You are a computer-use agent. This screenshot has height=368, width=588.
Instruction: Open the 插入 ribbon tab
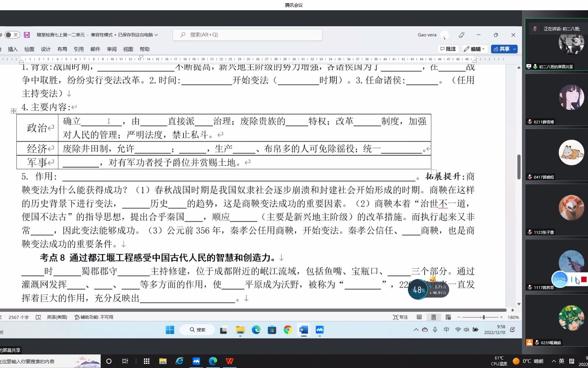(x=13, y=49)
